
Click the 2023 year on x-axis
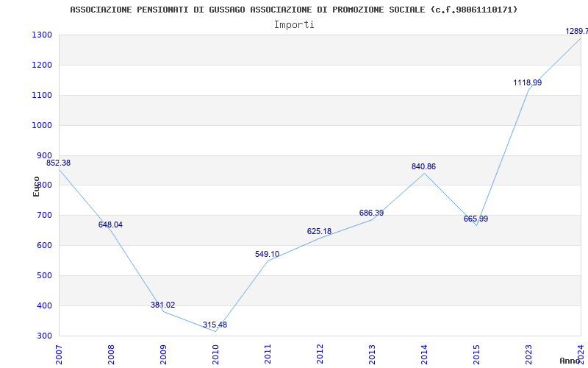click(528, 353)
